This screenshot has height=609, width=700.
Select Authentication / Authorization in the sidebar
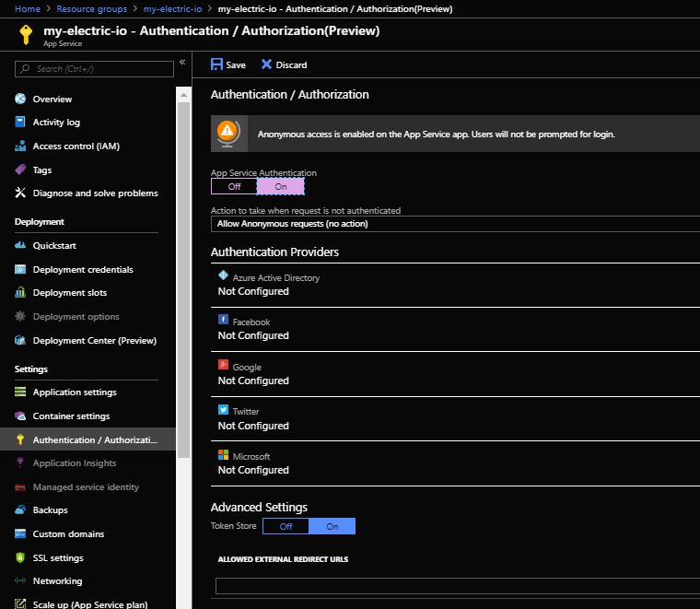tap(87, 439)
